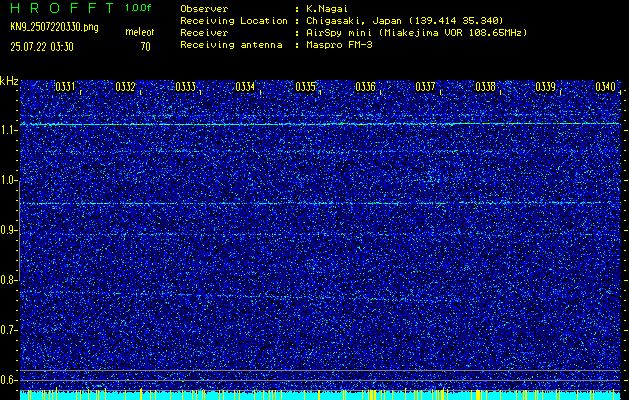Click the meteor count value 70
This screenshot has width=629, height=400.
tap(145, 47)
